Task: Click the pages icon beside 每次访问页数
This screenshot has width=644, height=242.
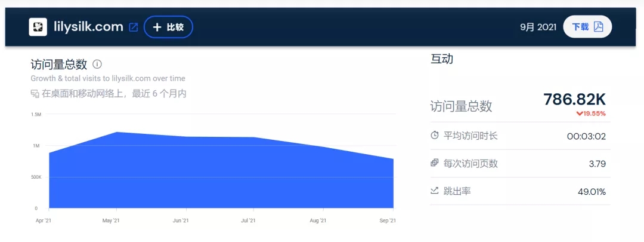Action: 435,163
